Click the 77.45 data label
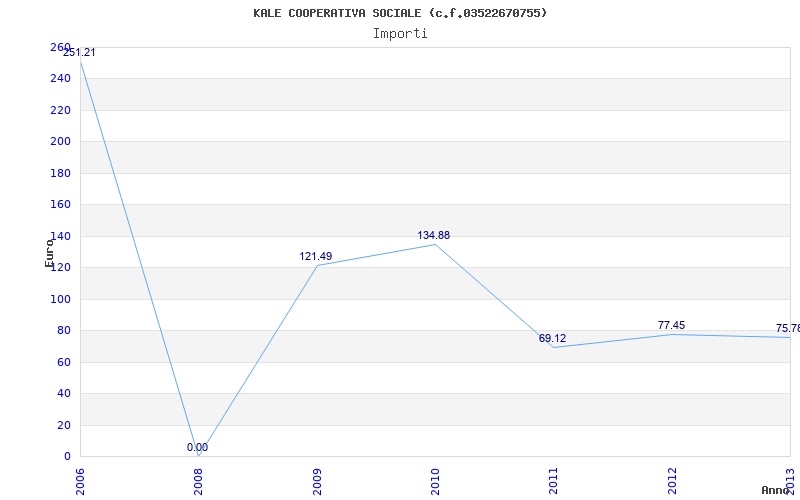This screenshot has height=500, width=800. tap(671, 325)
